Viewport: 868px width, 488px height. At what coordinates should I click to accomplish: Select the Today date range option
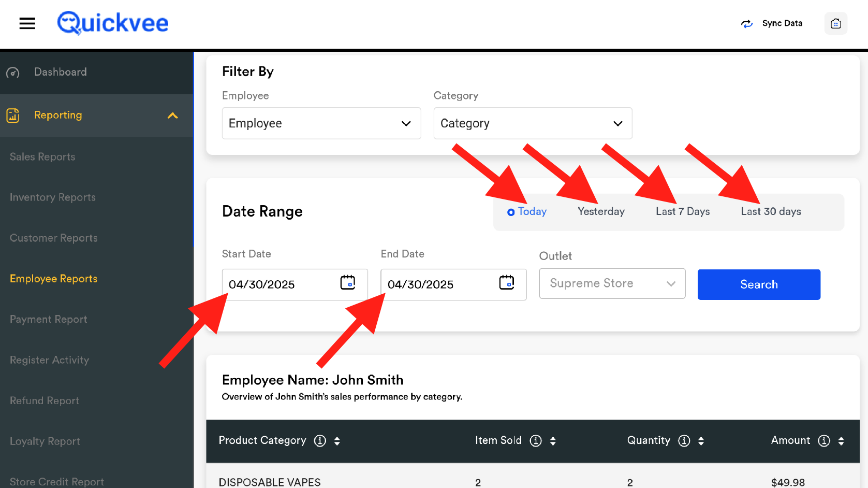click(527, 212)
